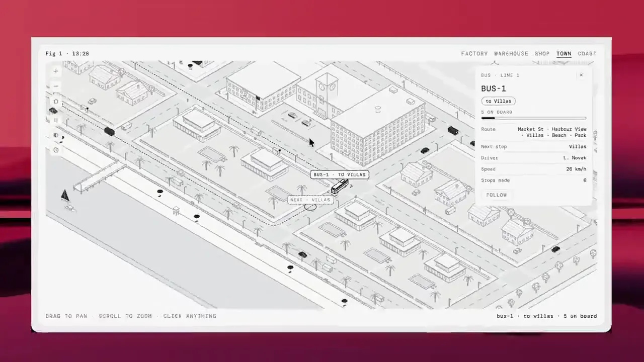Click the Next Villas bus stop marker
The image size is (644, 362).
click(310, 207)
